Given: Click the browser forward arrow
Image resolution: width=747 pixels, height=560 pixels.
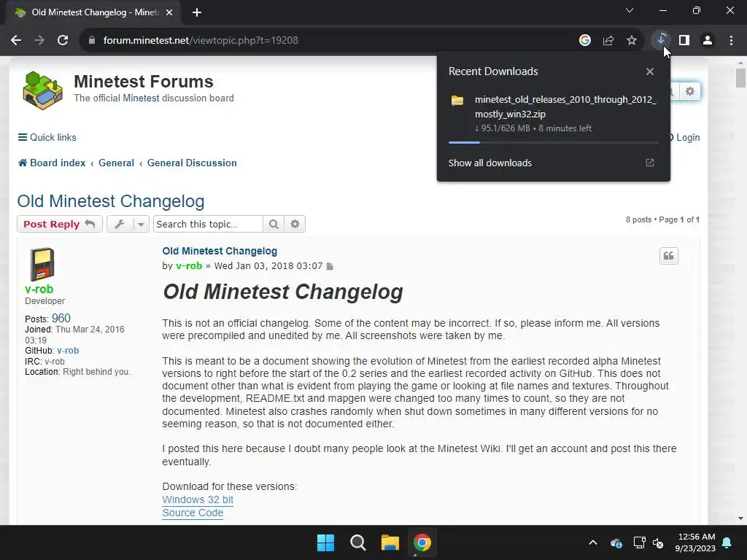Looking at the screenshot, I should pyautogui.click(x=39, y=41).
